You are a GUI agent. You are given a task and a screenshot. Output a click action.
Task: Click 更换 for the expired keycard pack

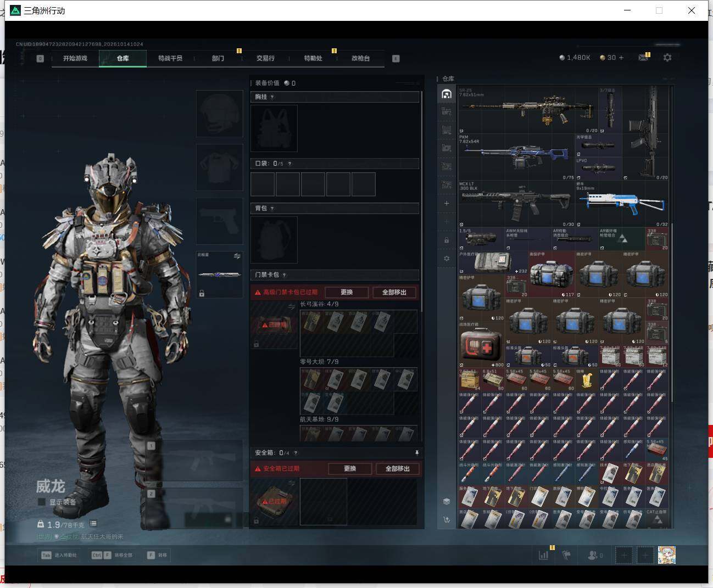pyautogui.click(x=347, y=292)
